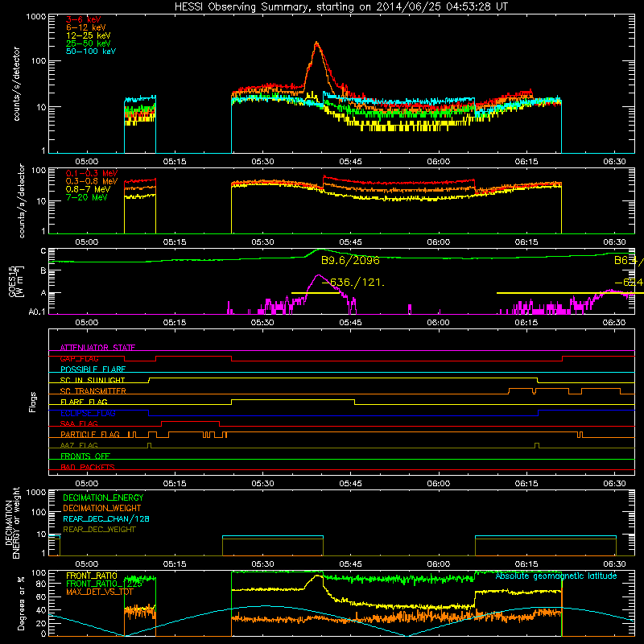
Task: Select the FRONTS_OFF flag label
Action: point(85,456)
